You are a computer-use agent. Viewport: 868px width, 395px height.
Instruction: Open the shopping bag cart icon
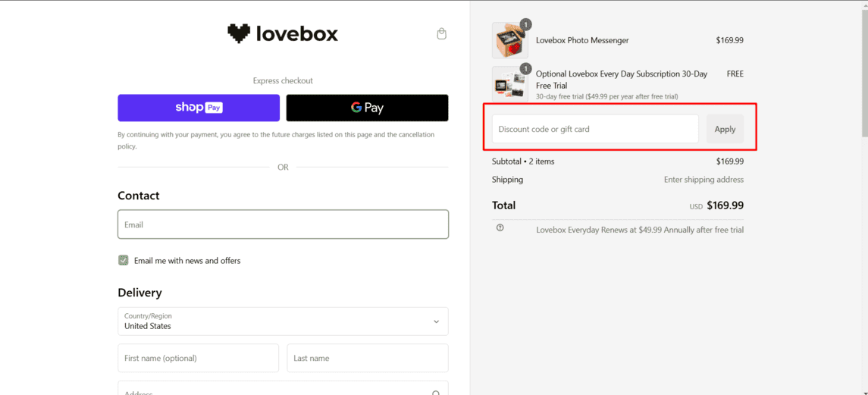441,34
